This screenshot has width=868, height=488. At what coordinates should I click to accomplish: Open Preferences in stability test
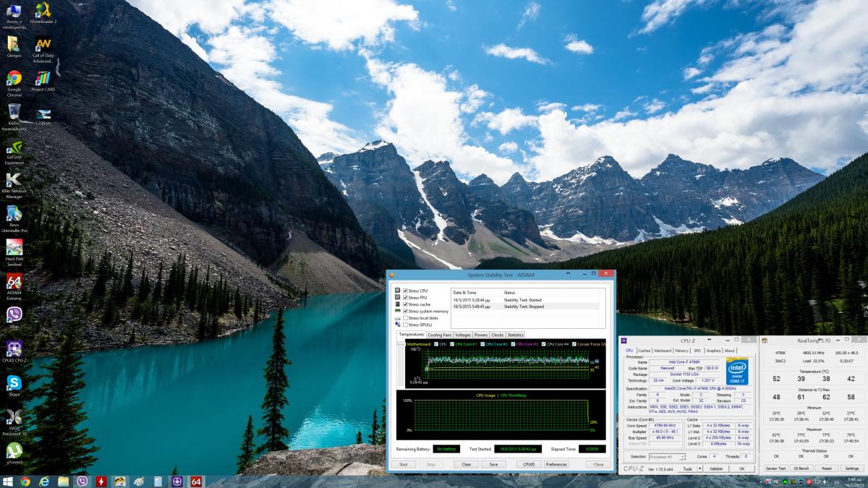(x=556, y=464)
